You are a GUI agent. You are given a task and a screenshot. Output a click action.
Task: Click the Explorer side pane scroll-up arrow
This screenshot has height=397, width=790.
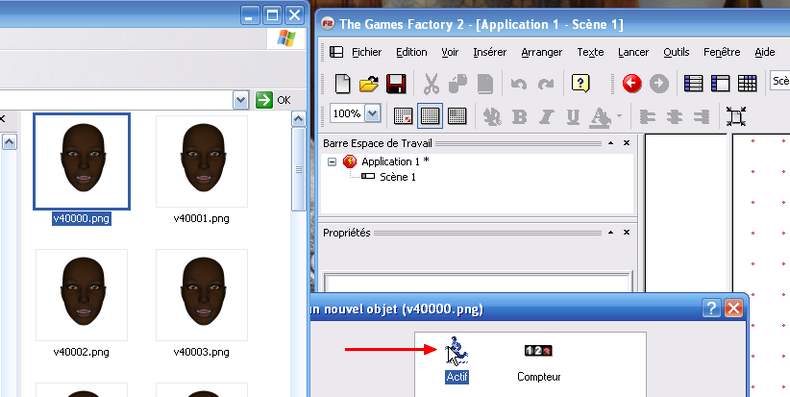point(9,142)
